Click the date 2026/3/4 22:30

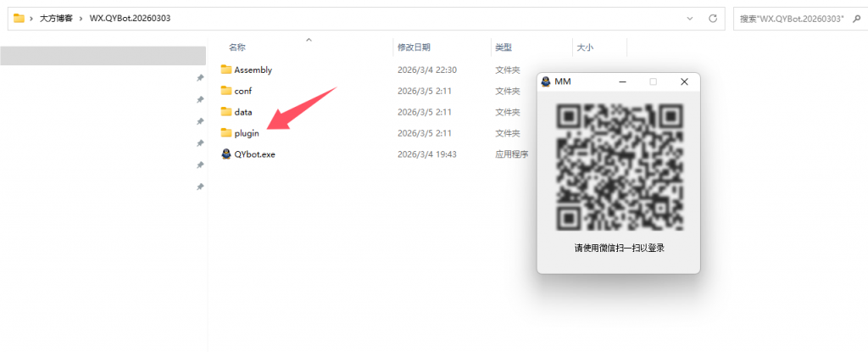coord(427,70)
